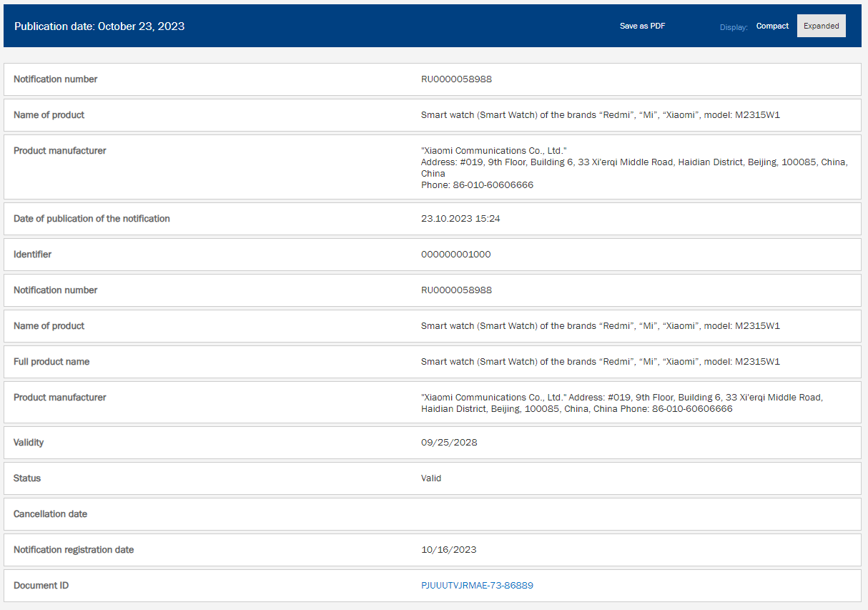Click the Name of product label above Full product name
Viewport: 868px width, 610px height.
[49, 325]
